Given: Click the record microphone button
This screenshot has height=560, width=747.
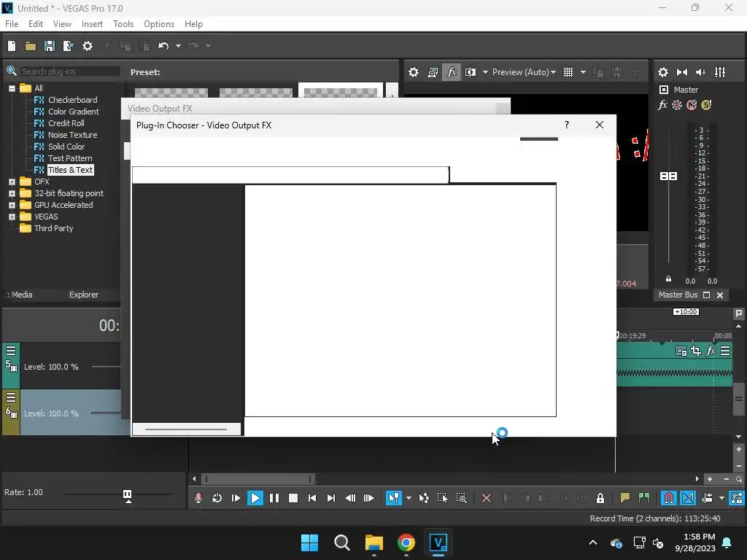Looking at the screenshot, I should [x=198, y=498].
